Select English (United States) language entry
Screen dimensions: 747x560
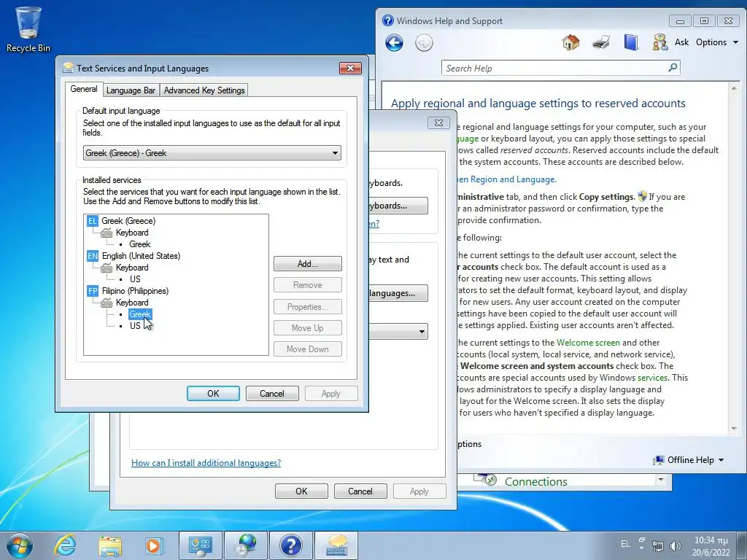[x=141, y=256]
